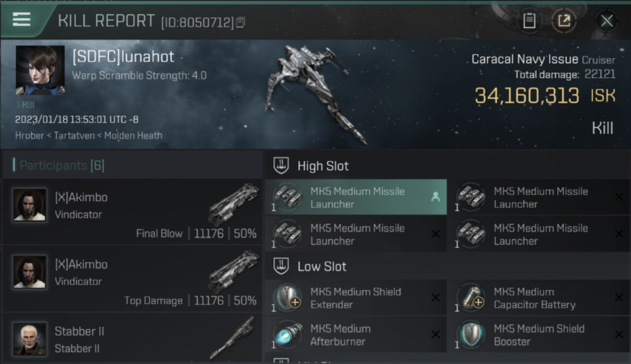
Task: Click lunahot's pilot portrait
Action: click(40, 70)
